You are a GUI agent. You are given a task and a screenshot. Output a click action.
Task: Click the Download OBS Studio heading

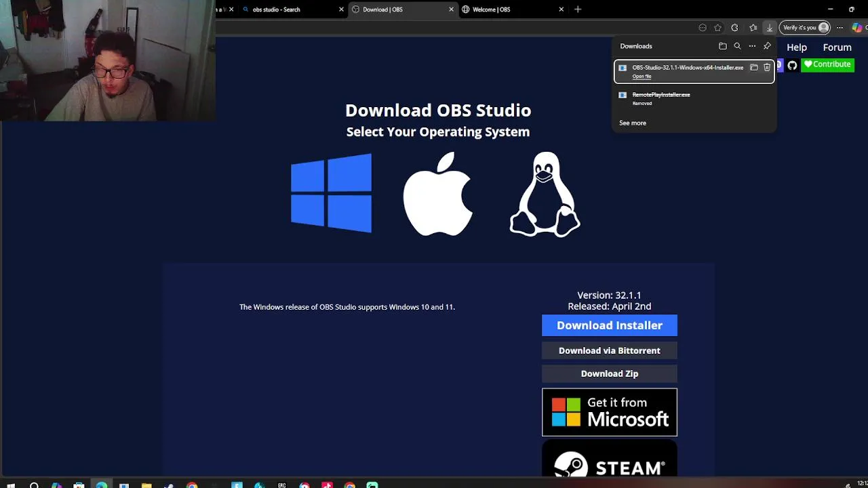tap(438, 110)
